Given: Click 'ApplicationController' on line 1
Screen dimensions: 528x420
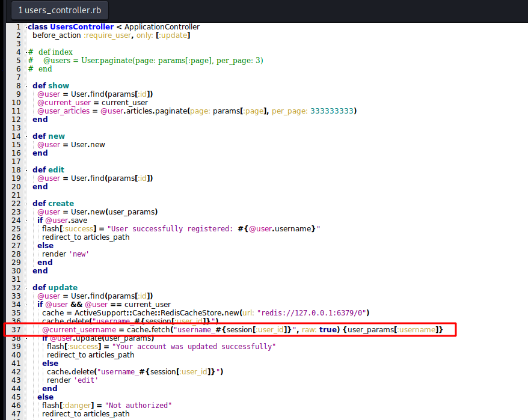Looking at the screenshot, I should coord(162,27).
